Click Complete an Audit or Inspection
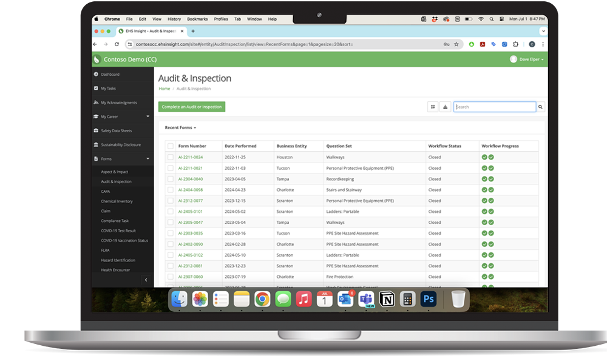The image size is (607, 364). tap(192, 107)
